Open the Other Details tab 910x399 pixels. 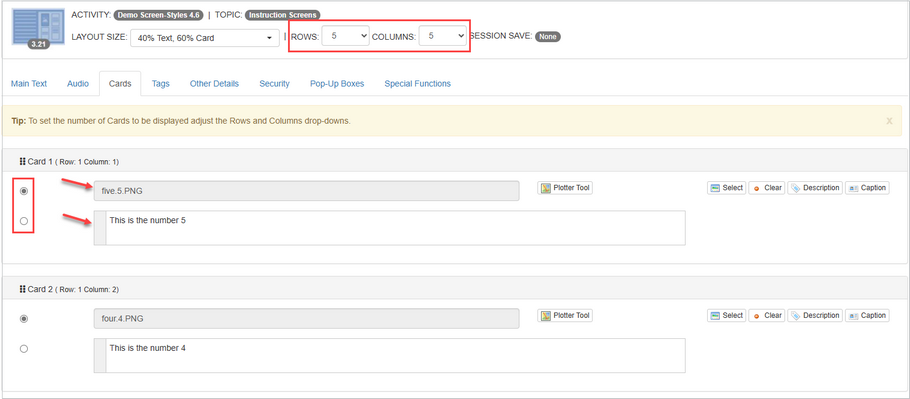point(214,84)
